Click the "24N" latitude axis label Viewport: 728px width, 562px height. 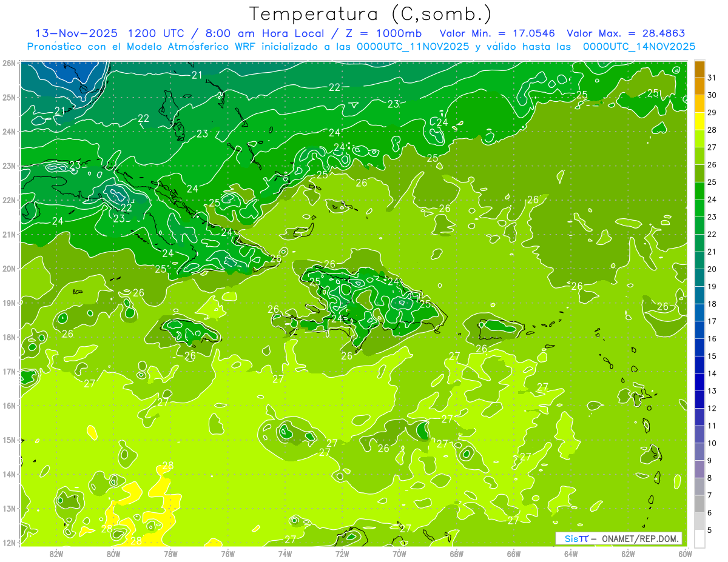(x=8, y=132)
